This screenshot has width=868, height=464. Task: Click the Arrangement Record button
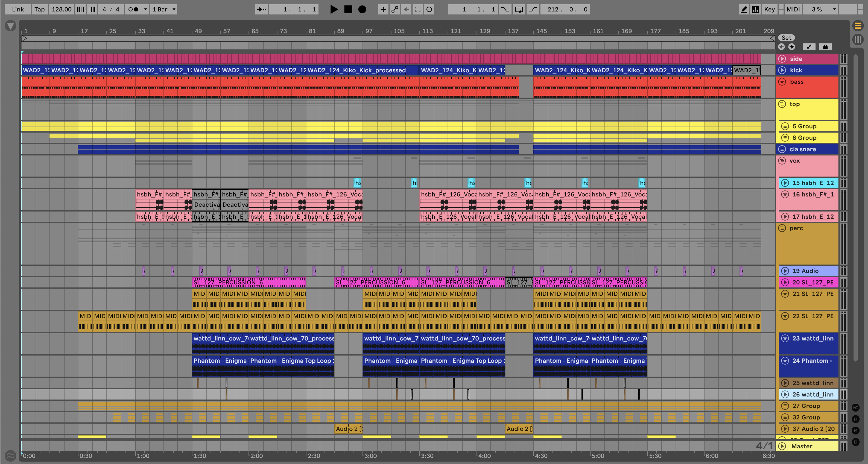click(362, 9)
